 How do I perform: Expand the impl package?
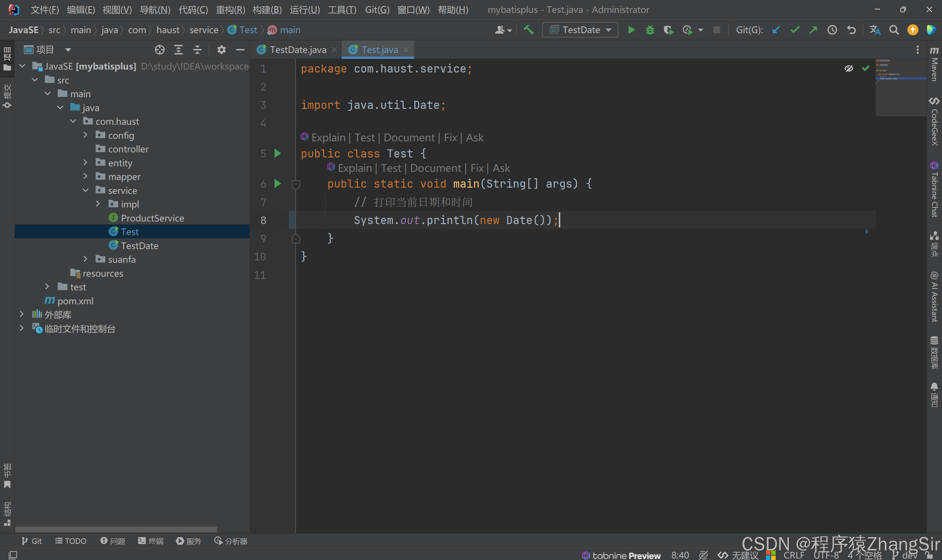98,204
